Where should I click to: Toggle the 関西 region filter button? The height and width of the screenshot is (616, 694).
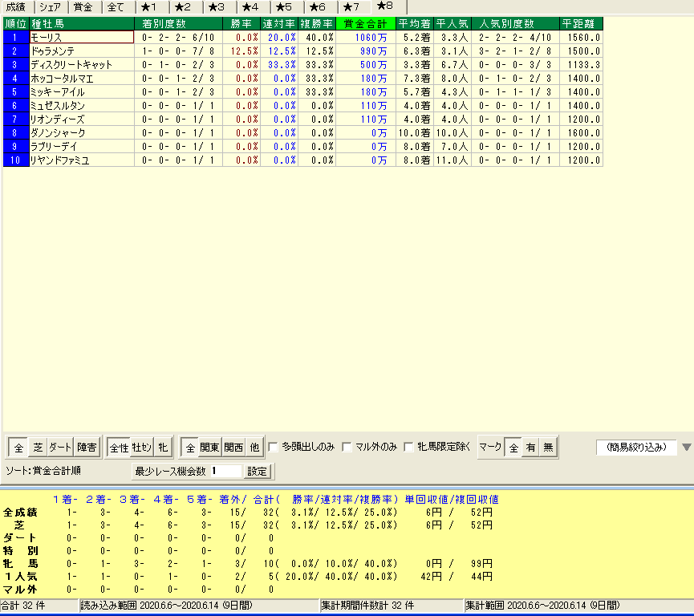(233, 448)
